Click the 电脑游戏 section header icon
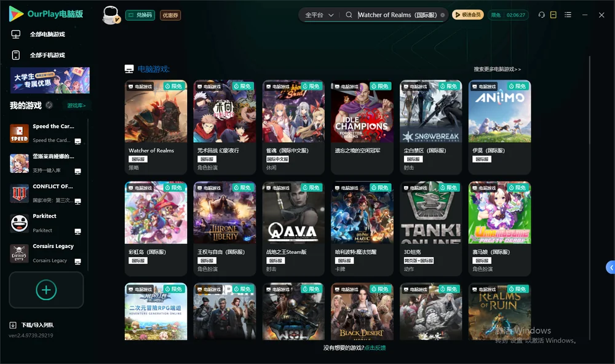The height and width of the screenshot is (364, 615). (129, 69)
